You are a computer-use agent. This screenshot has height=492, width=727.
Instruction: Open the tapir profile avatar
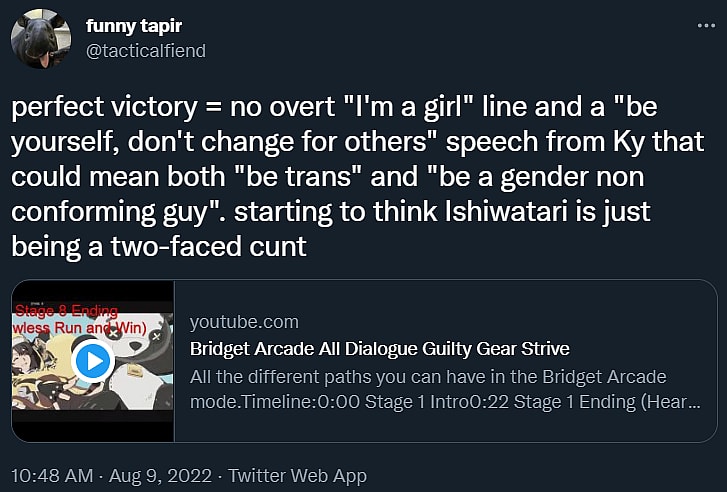tap(40, 41)
